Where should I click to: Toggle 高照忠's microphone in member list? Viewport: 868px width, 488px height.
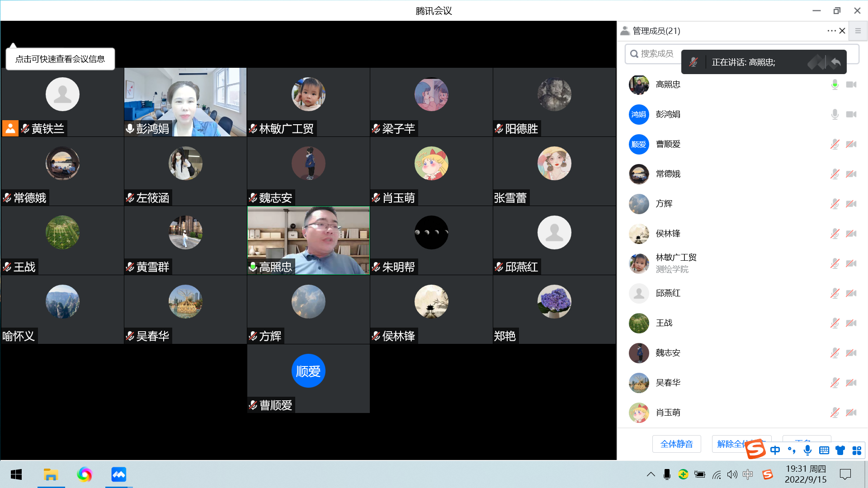[835, 84]
